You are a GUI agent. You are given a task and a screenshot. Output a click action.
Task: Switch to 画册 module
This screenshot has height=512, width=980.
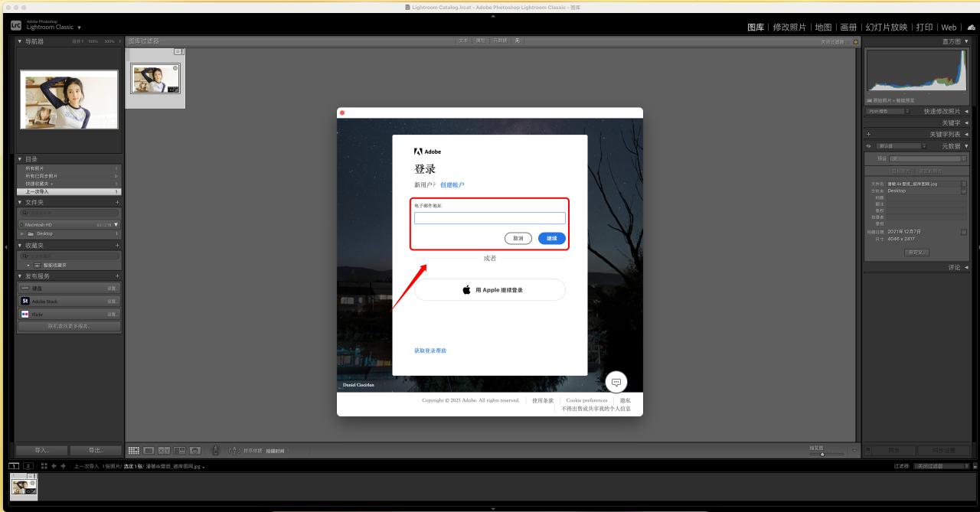(x=848, y=28)
